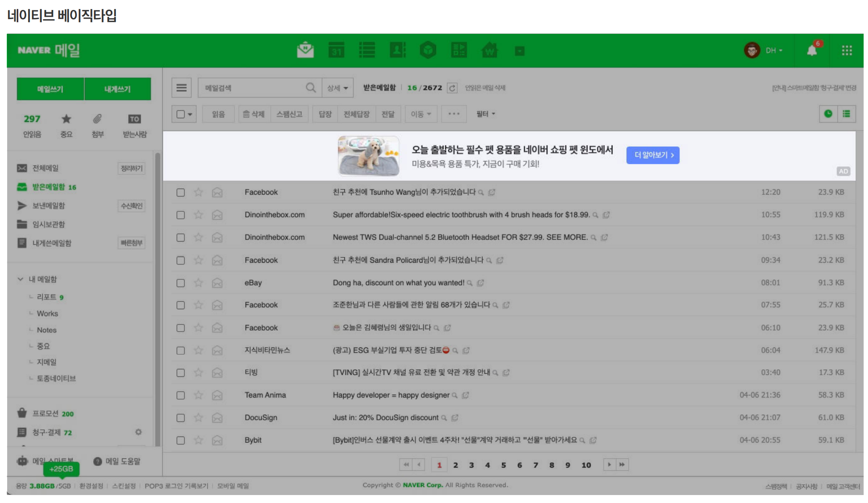Open the Address book icon in header

click(x=397, y=50)
